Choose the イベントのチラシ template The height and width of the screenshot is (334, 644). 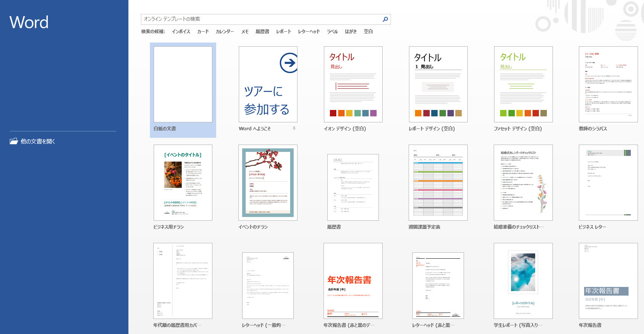click(x=268, y=183)
